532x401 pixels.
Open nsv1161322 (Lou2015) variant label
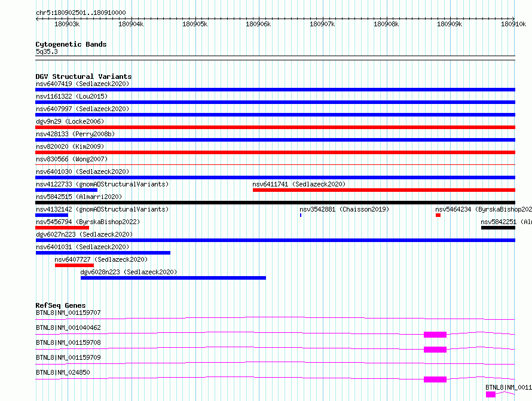72,96
